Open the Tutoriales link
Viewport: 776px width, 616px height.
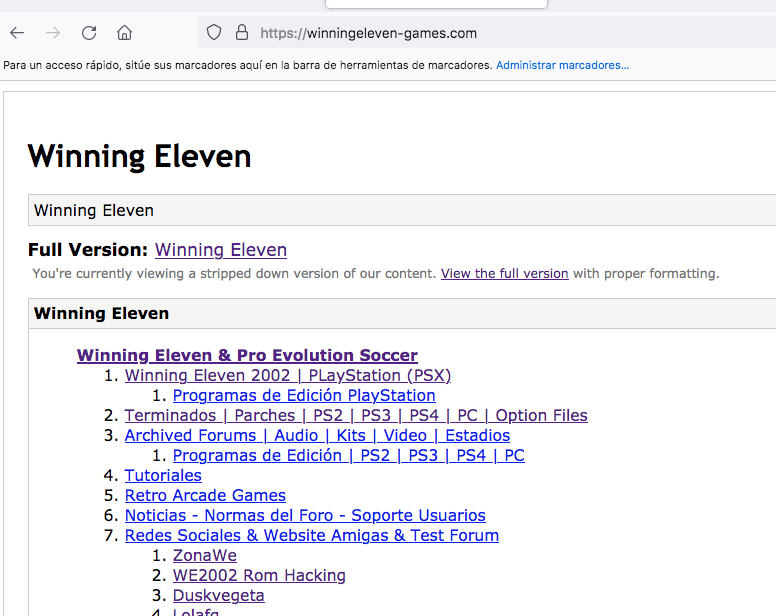coord(163,475)
